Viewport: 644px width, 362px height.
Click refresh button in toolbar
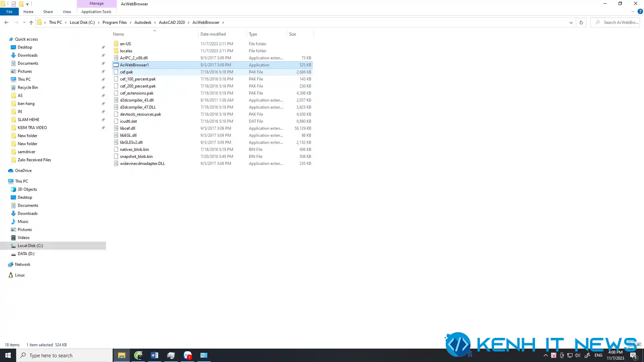tap(581, 22)
